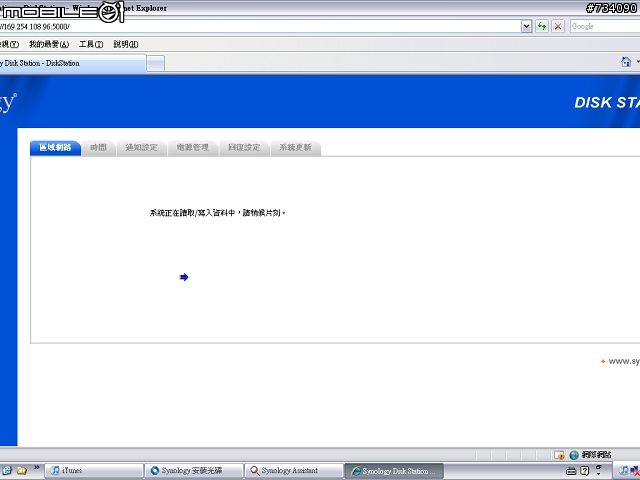
Task: Expand the quick launch chevron
Action: pyautogui.click(x=36, y=467)
